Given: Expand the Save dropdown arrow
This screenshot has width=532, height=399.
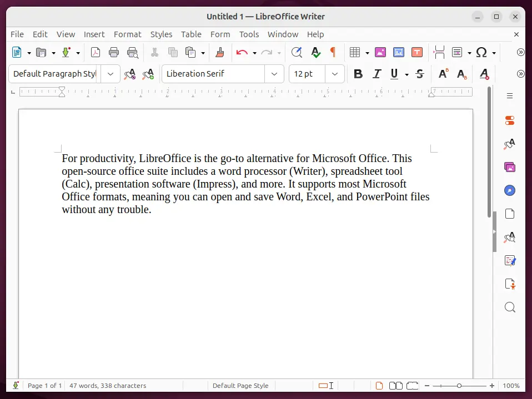Looking at the screenshot, I should pyautogui.click(x=78, y=53).
